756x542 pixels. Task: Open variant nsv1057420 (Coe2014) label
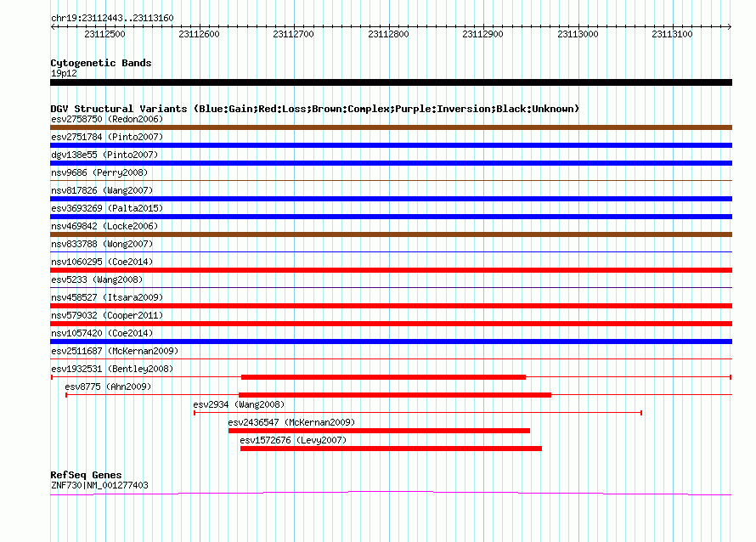pyautogui.click(x=102, y=333)
